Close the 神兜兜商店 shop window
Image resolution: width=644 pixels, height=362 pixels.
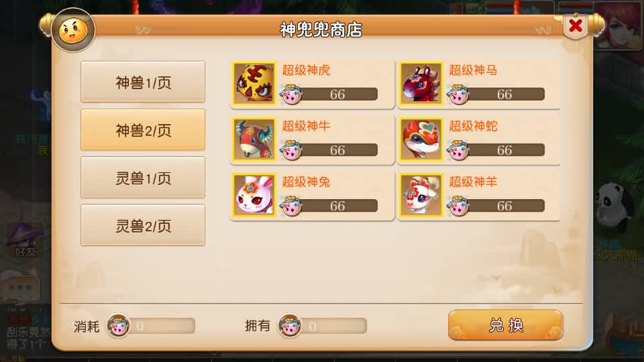576,26
